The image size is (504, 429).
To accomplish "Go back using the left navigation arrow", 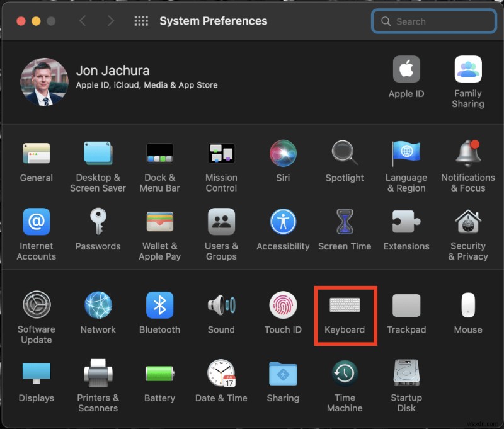I will [83, 20].
